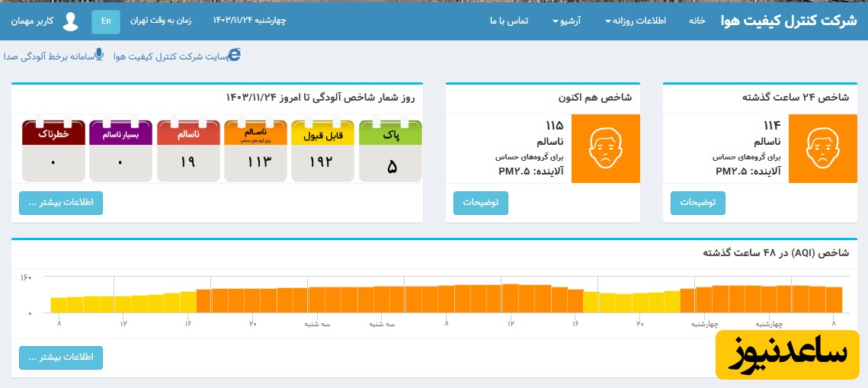868x388 pixels.
Task: Select the orange ناسالم sensitive groups tile
Action: (x=255, y=151)
